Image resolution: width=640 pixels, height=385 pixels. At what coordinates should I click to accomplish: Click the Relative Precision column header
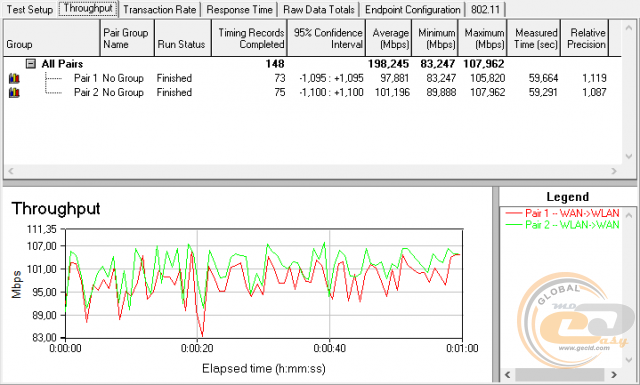pyautogui.click(x=585, y=38)
